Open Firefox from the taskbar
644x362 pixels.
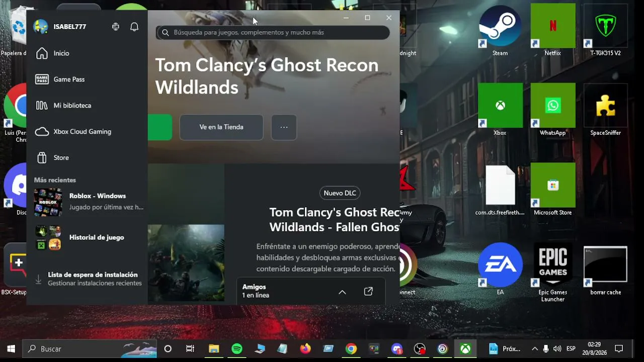coord(305,349)
